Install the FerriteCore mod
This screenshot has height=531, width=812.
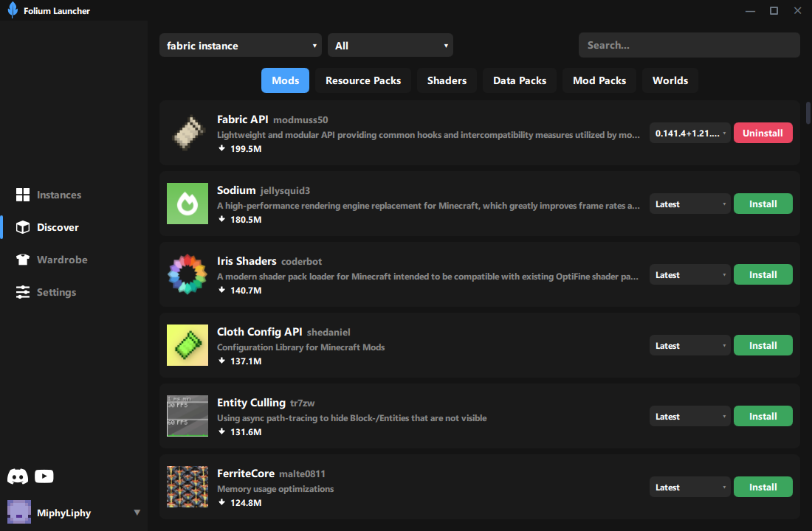[x=763, y=487]
